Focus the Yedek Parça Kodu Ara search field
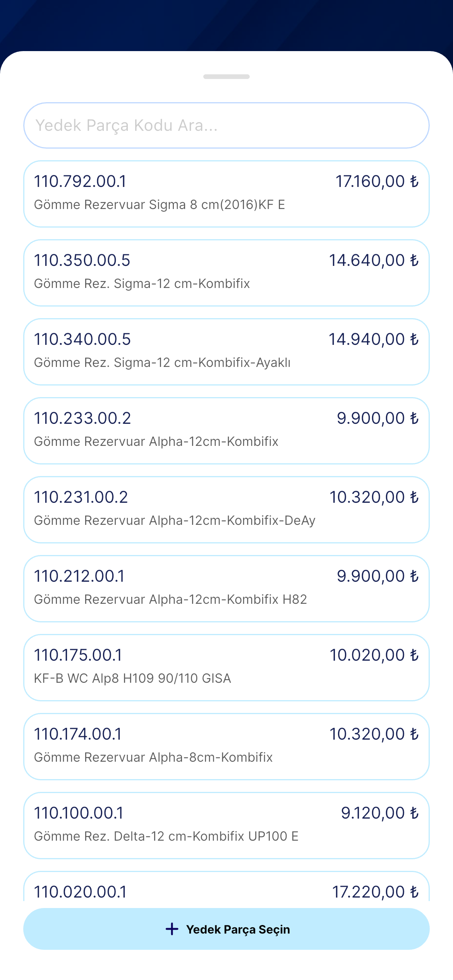 [226, 125]
